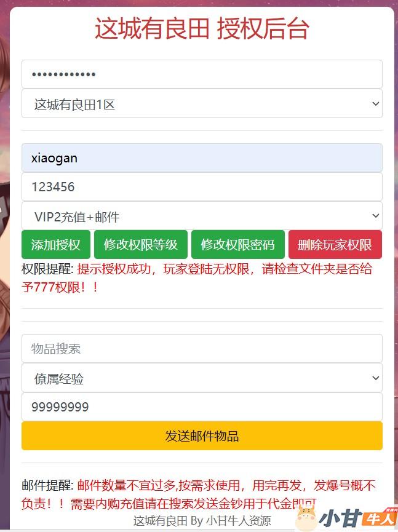Expand the VIP2充值+邮件 permission level dropdown
The width and height of the screenshot is (398, 532).
tap(202, 216)
